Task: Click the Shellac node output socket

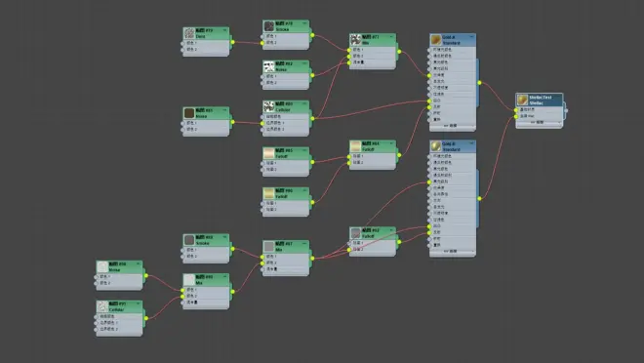Action: (566, 110)
